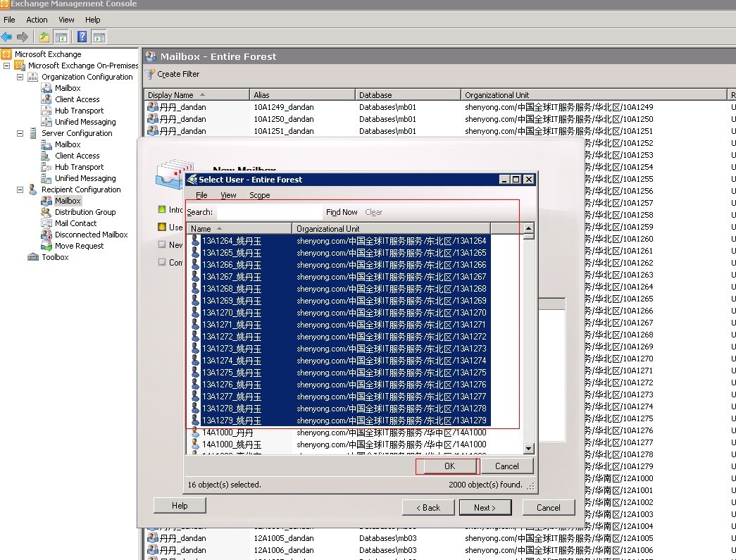This screenshot has width=736, height=560.
Task: Click the Create Filter funnel icon
Action: [150, 74]
